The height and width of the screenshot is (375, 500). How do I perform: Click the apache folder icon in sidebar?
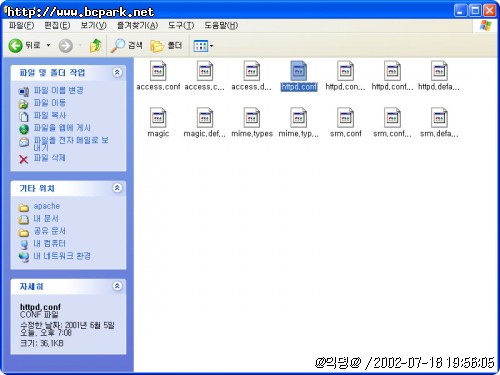point(24,208)
